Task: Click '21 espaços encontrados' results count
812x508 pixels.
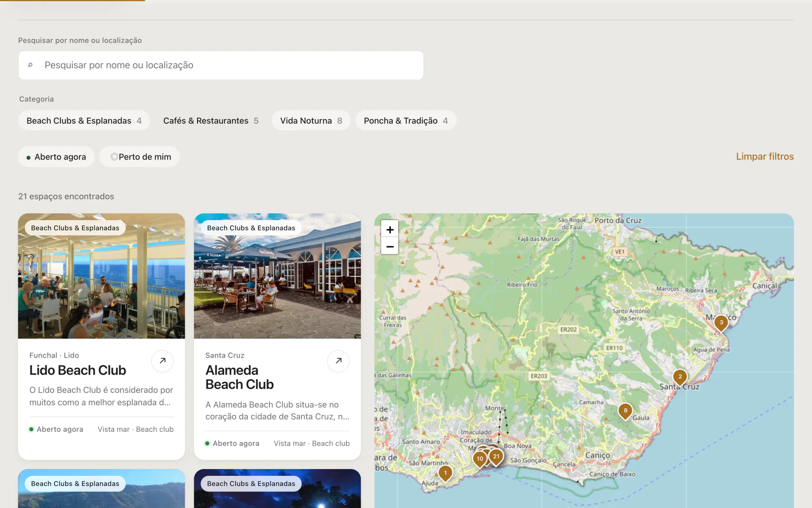Action: (x=66, y=196)
